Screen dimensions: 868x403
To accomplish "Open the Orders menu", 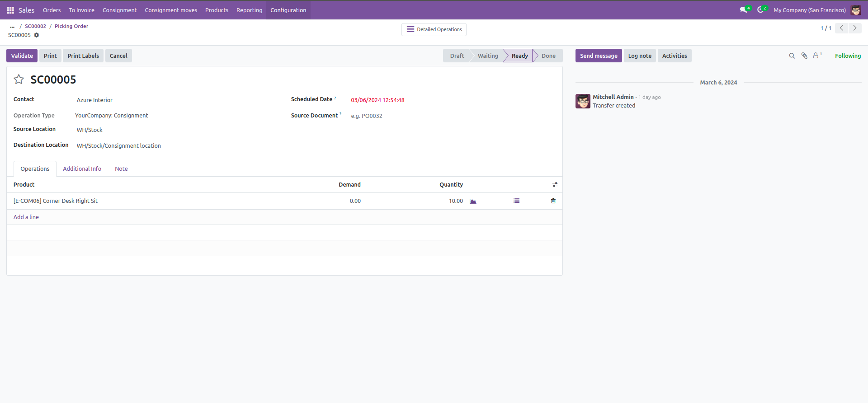I will click(x=52, y=10).
